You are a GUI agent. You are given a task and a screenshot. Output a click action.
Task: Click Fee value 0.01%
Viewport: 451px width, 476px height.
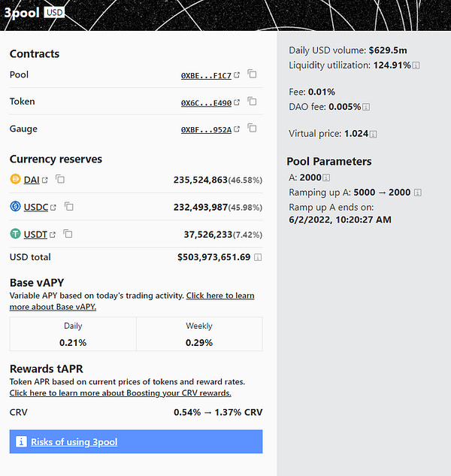(322, 92)
